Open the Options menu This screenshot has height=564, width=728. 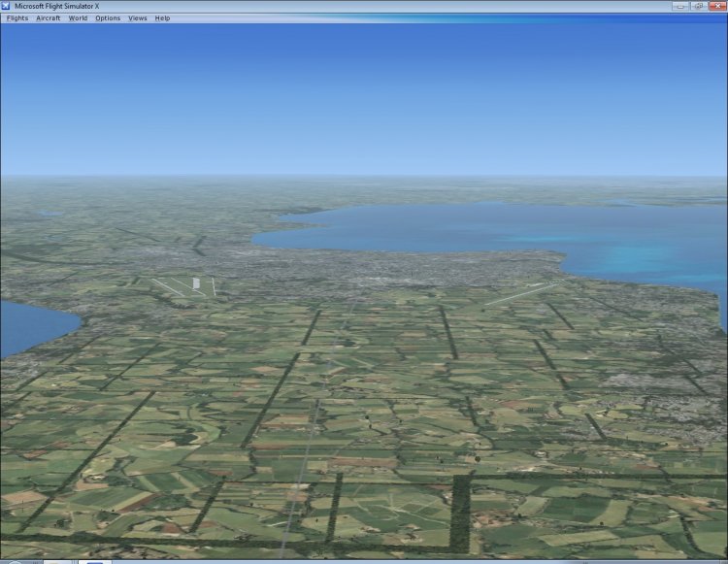[x=108, y=18]
